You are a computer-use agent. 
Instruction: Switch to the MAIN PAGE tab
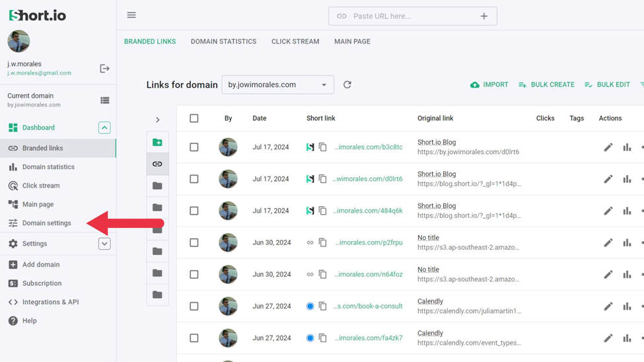point(353,42)
